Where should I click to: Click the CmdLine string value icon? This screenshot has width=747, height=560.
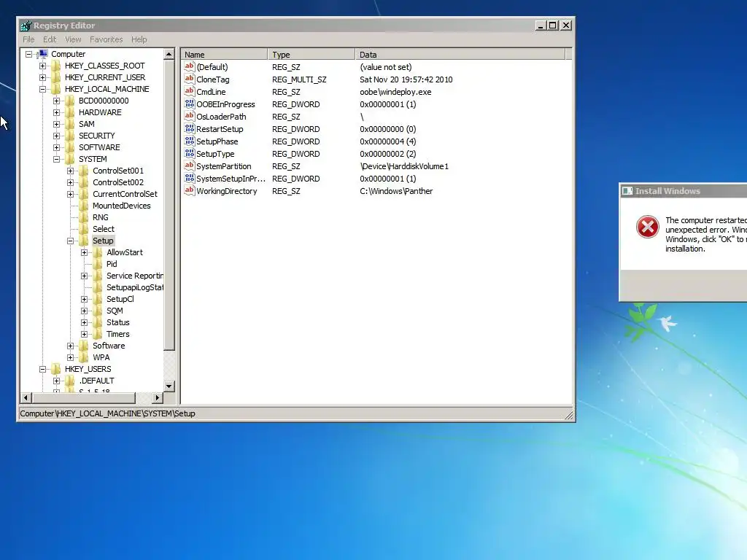(189, 91)
